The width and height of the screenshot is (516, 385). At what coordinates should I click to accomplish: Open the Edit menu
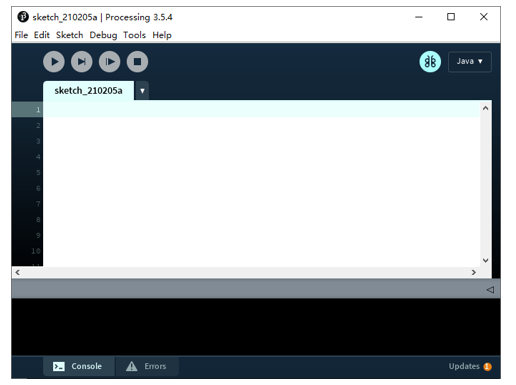click(42, 35)
